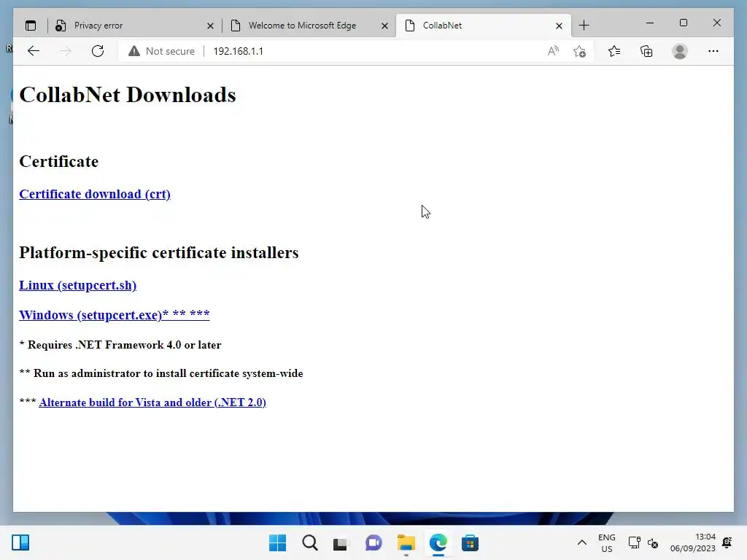Open Settings and more menu
747x560 pixels.
point(713,51)
